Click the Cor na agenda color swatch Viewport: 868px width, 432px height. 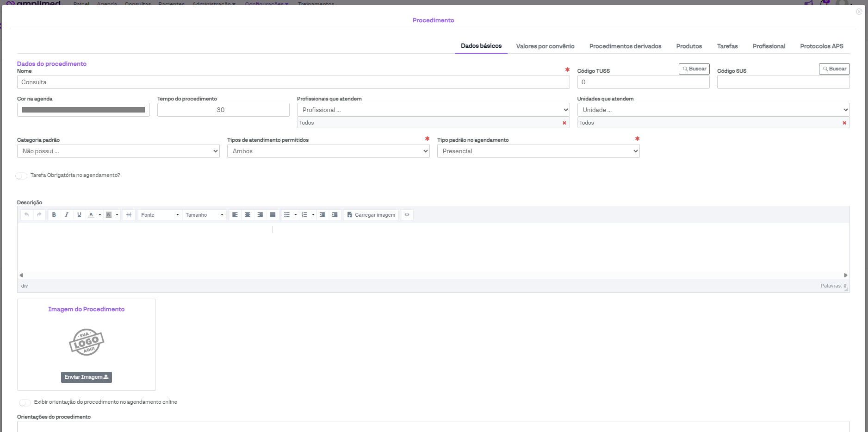point(83,110)
